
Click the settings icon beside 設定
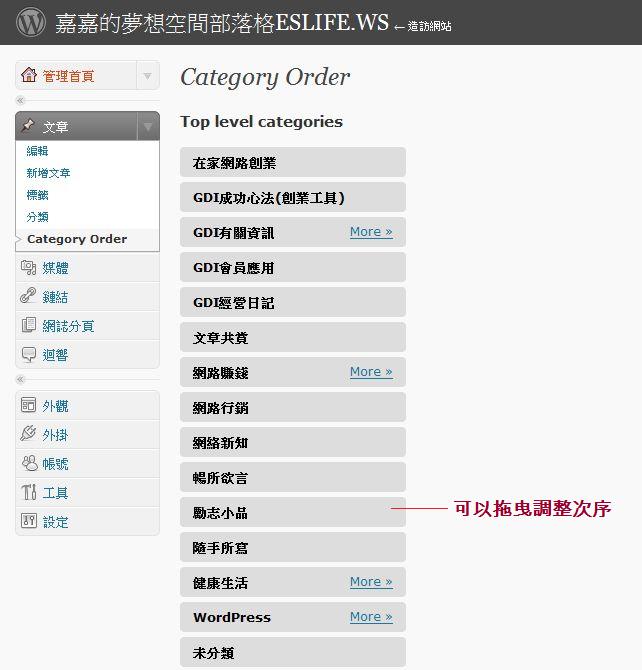click(x=29, y=521)
